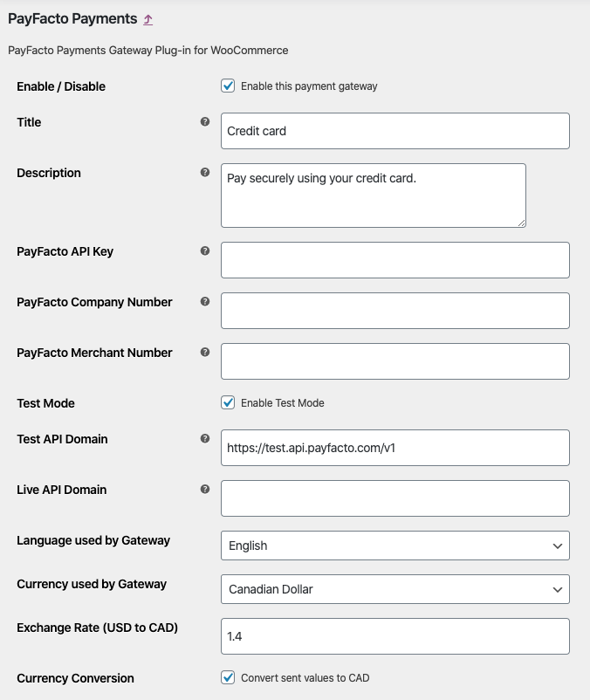This screenshot has height=700, width=590.
Task: Click the Title field containing Credit card
Action: coord(394,131)
